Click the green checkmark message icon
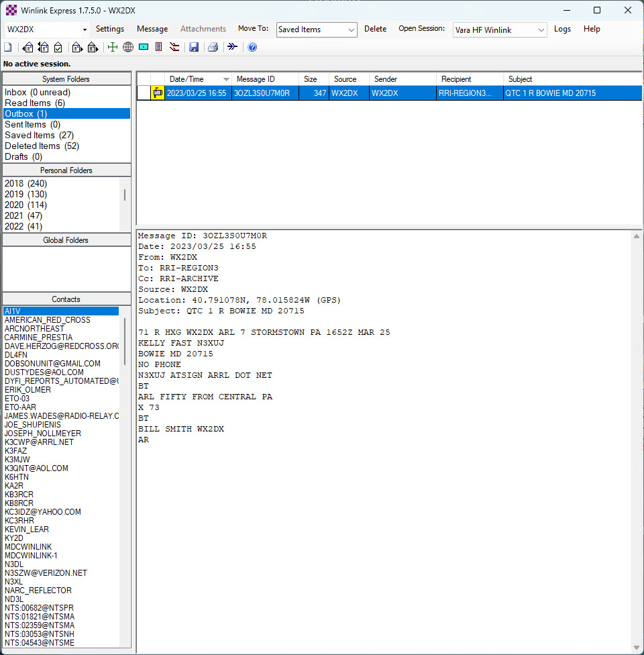This screenshot has height=655, width=644. tap(58, 47)
